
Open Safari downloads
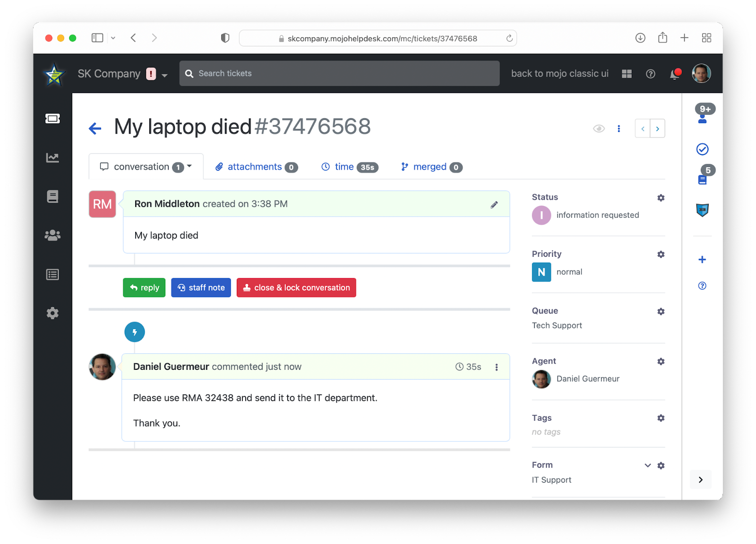640,38
